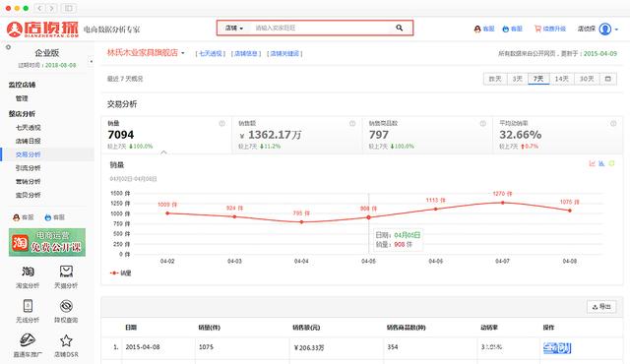Click the green refresh chart icon

click(x=611, y=163)
